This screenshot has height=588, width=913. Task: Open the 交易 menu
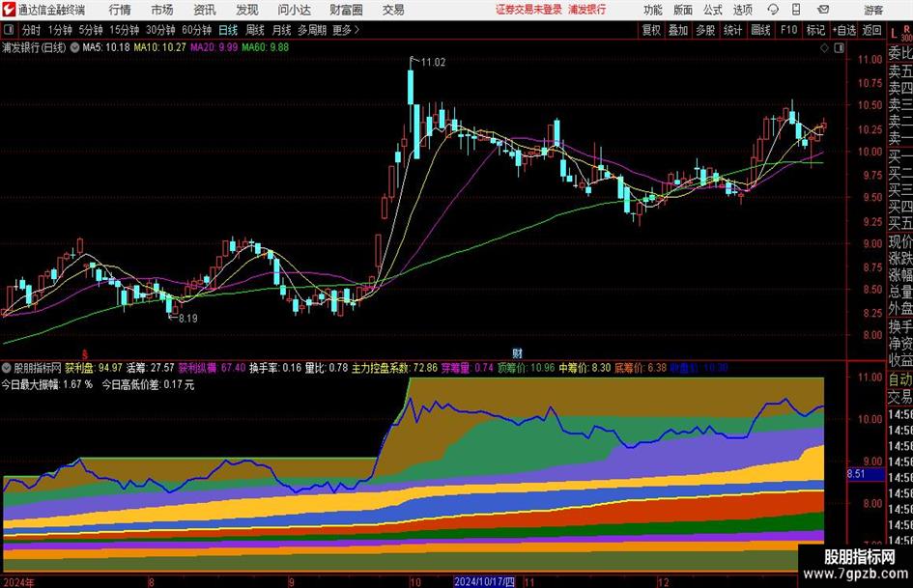(x=393, y=10)
